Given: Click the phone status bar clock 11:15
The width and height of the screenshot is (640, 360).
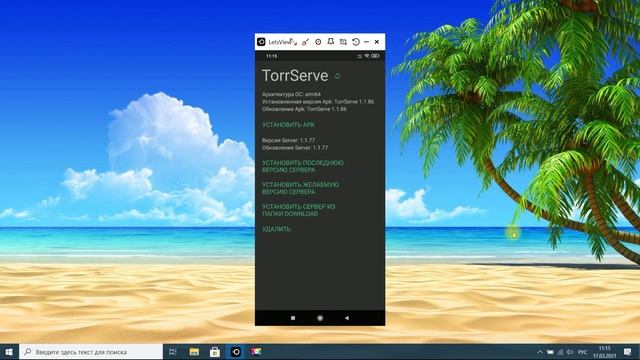Looking at the screenshot, I should pos(272,56).
